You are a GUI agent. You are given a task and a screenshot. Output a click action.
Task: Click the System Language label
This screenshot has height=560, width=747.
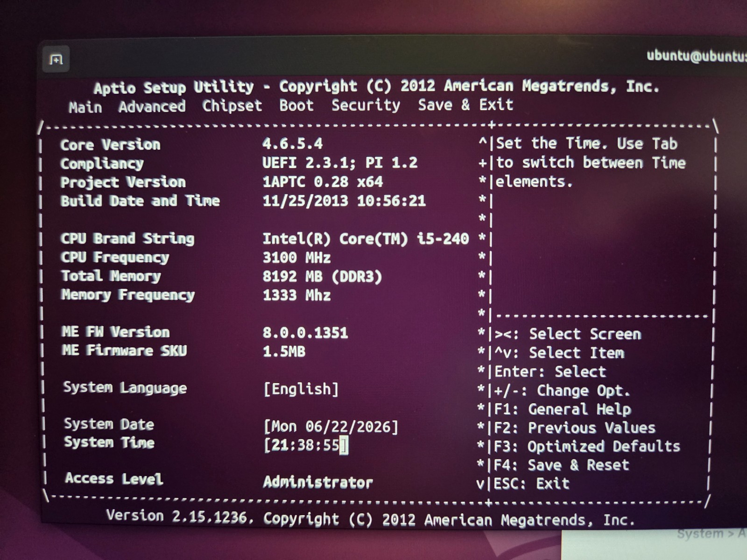[x=125, y=388]
